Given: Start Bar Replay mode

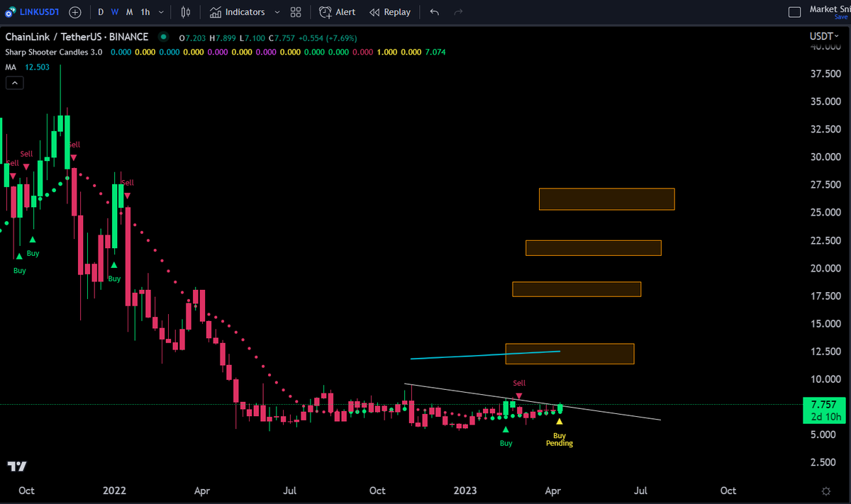Looking at the screenshot, I should coord(390,12).
